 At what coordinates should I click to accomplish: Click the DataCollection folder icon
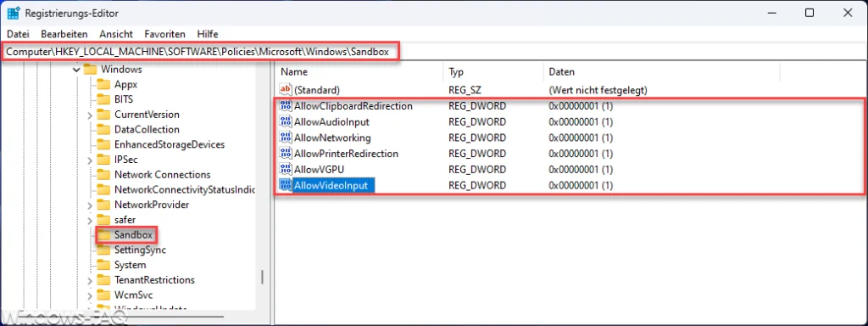click(x=103, y=129)
